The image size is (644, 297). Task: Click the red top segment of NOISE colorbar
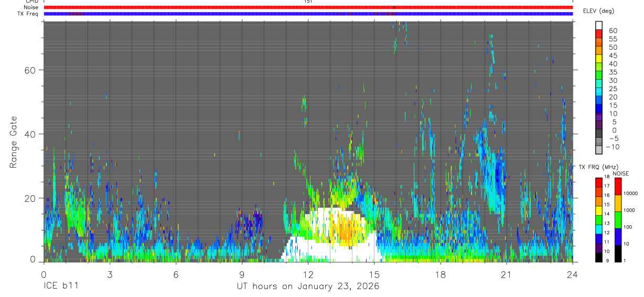tap(618, 186)
